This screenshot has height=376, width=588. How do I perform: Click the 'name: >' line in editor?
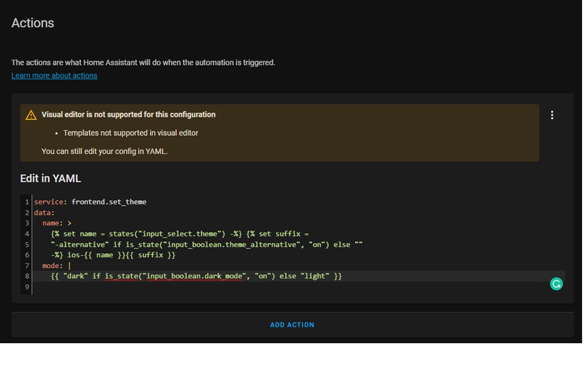(x=57, y=223)
